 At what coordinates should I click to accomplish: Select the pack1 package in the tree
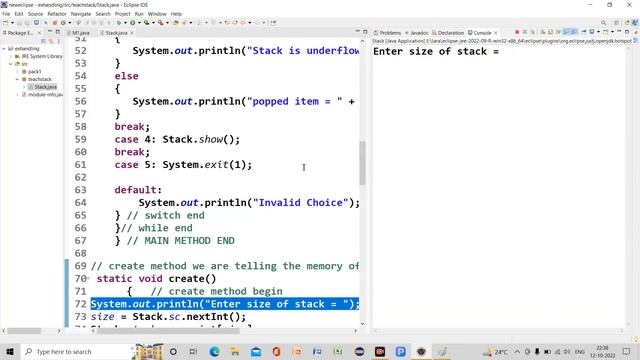[32, 71]
